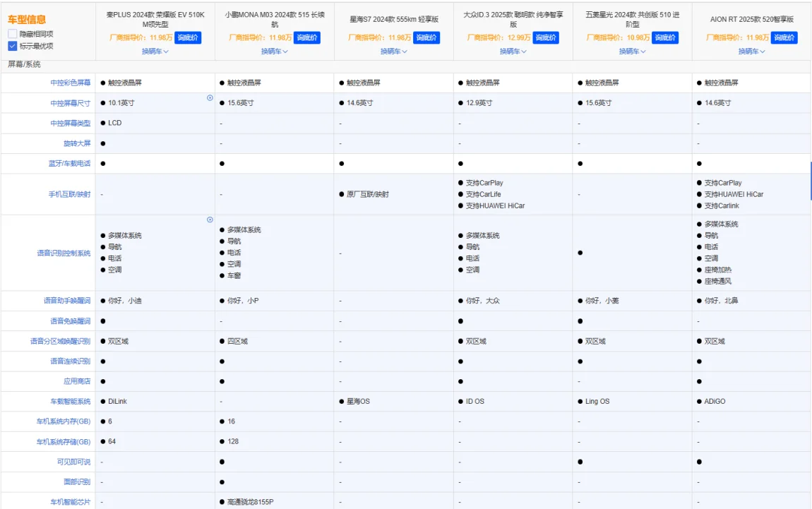Click the 蓝牙/车载电话 parameter label
Screen dimensions: 812x509
69,164
